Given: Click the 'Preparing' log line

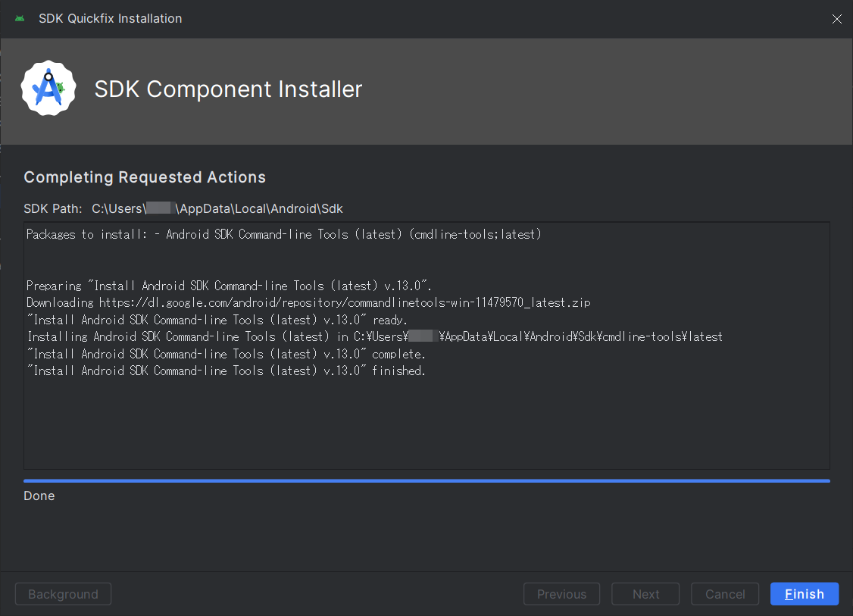Looking at the screenshot, I should click(229, 286).
